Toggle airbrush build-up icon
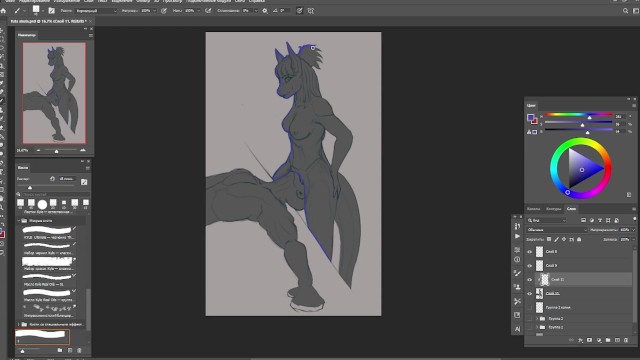 (x=208, y=11)
